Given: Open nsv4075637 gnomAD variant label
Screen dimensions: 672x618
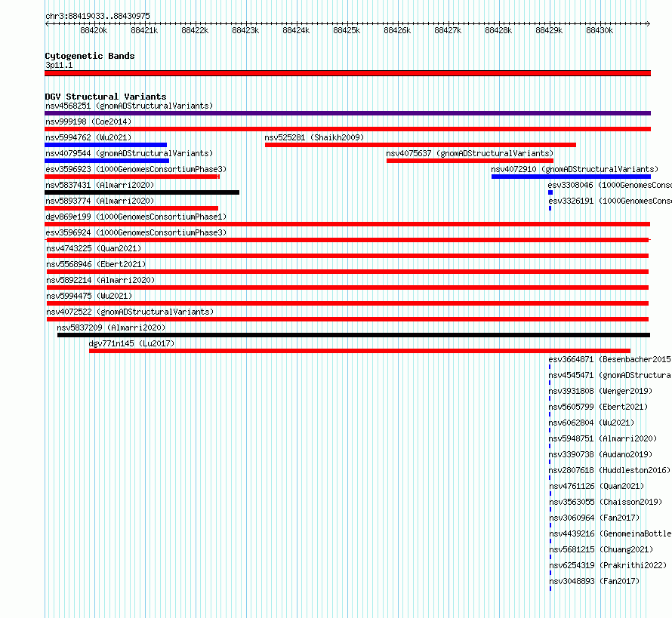Looking at the screenshot, I should 470,153.
